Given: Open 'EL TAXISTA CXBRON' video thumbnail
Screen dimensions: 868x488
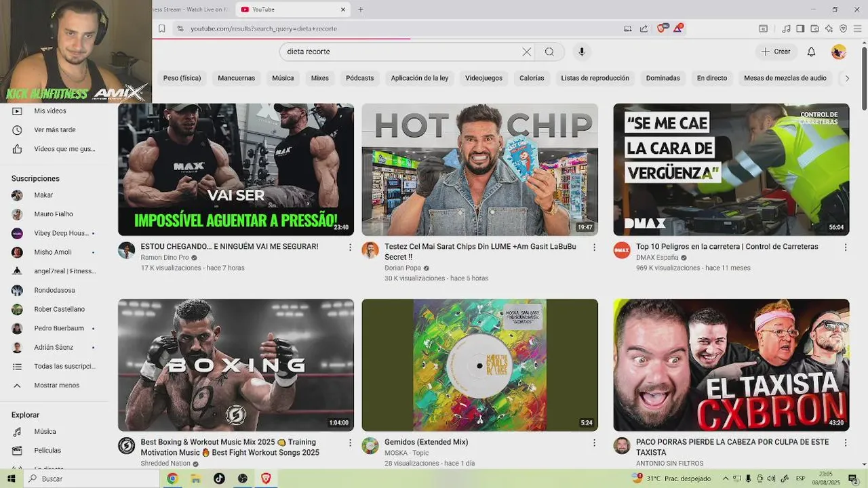Looking at the screenshot, I should tap(731, 365).
